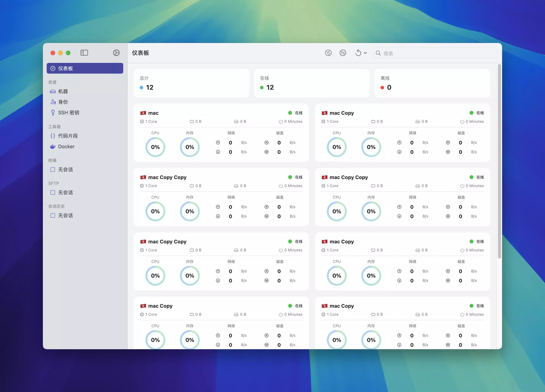Click 无会话 under the 会话历史 section
Viewport: 545px width, 392px height.
65,216
